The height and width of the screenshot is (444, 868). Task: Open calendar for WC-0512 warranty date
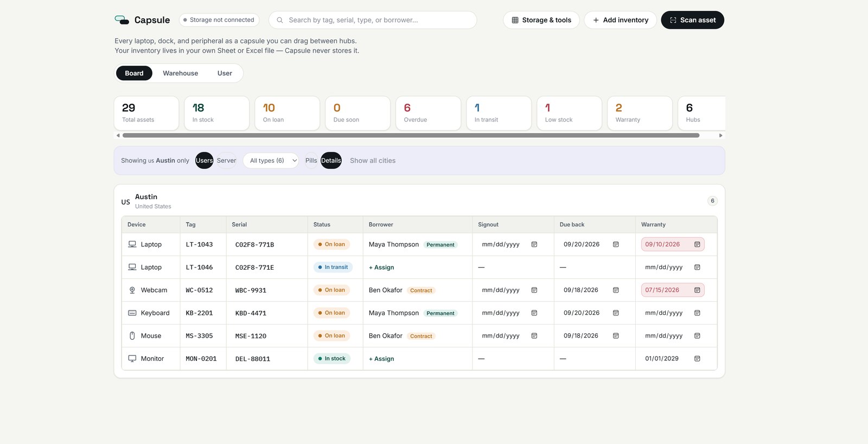point(697,290)
